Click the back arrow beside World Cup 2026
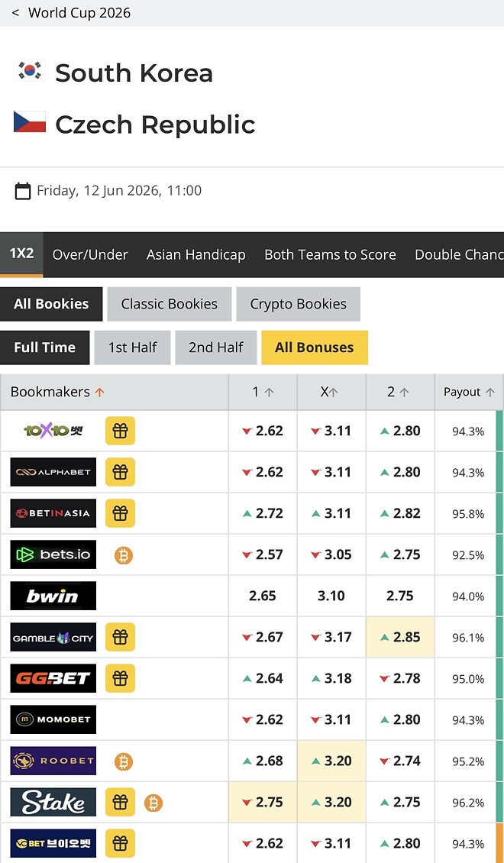Image resolution: width=504 pixels, height=863 pixels. coord(15,13)
